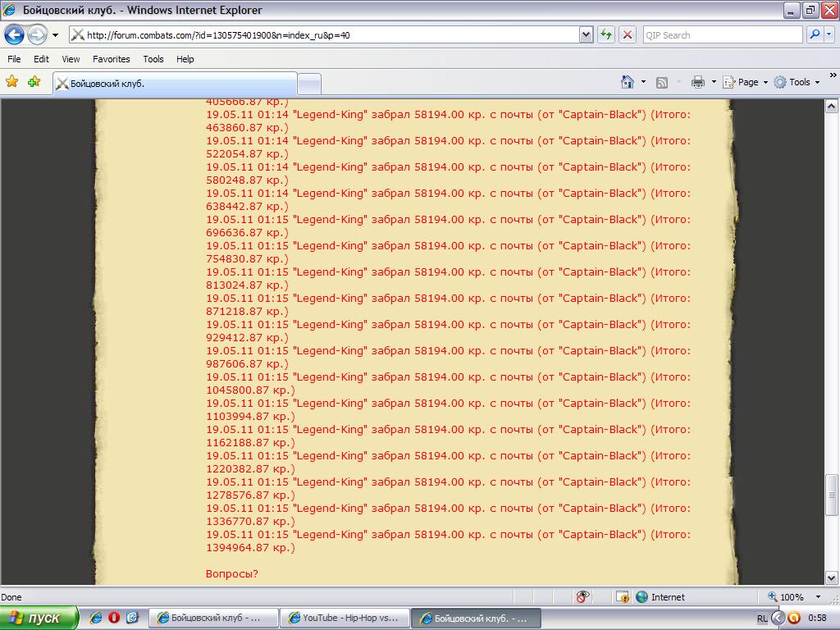The width and height of the screenshot is (840, 630).
Task: Open the Page command menu
Action: tap(745, 82)
